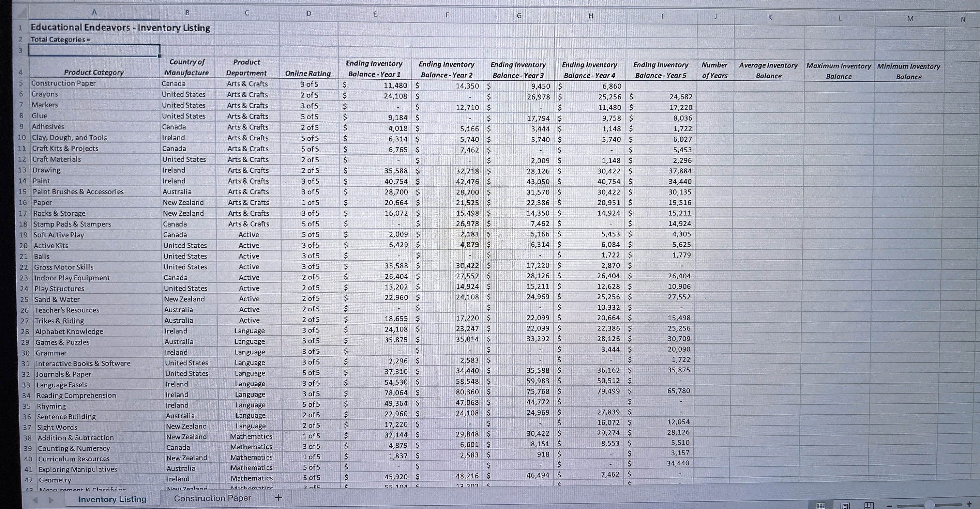Click the left sheet navigation arrow
The height and width of the screenshot is (509, 980).
[35, 499]
